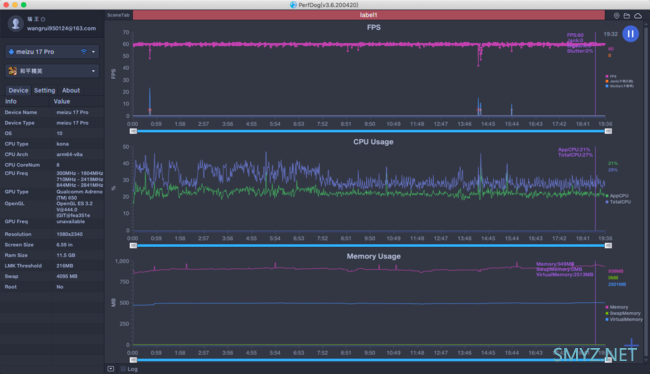Switch to the Device tab
Image resolution: width=650 pixels, height=374 pixels.
(18, 90)
